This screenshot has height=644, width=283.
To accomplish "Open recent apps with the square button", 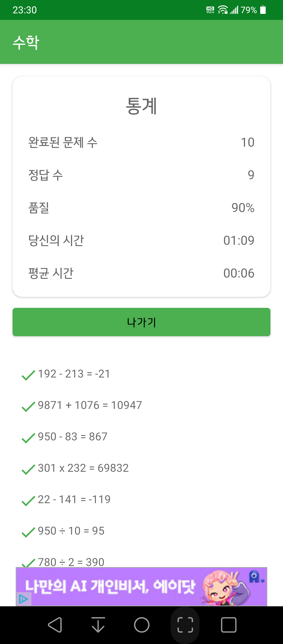I will [x=229, y=625].
